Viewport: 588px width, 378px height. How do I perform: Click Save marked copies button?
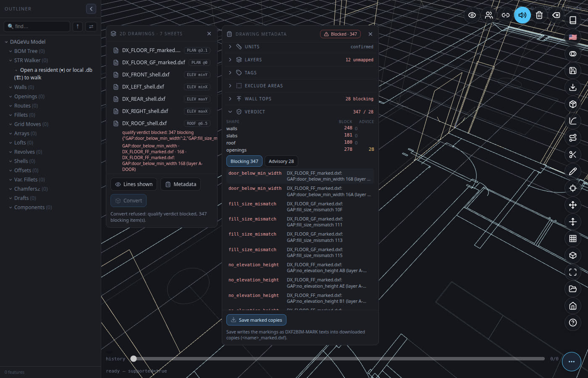tap(256, 320)
